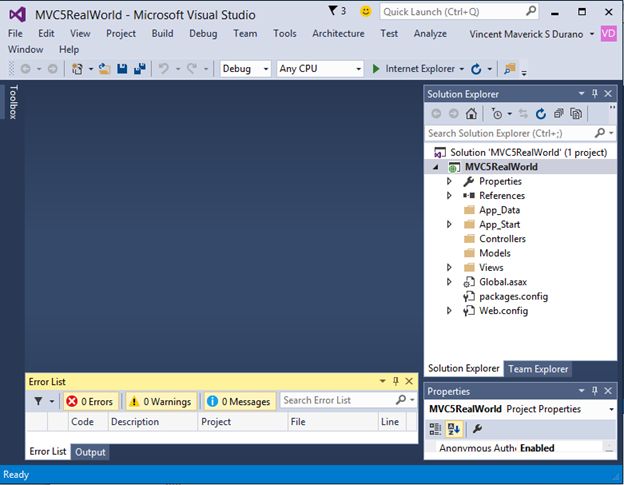624x485 pixels.
Task: Click the Open File toolbar icon
Action: (x=104, y=69)
